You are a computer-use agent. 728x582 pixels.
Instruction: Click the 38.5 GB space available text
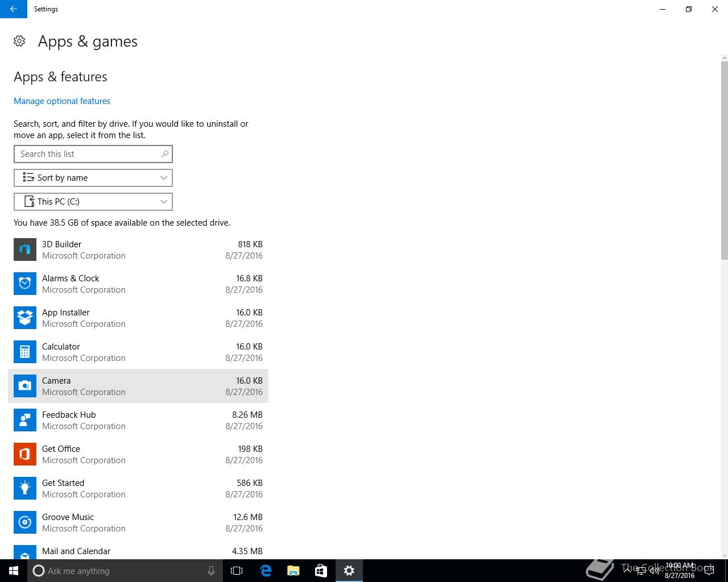click(x=122, y=223)
